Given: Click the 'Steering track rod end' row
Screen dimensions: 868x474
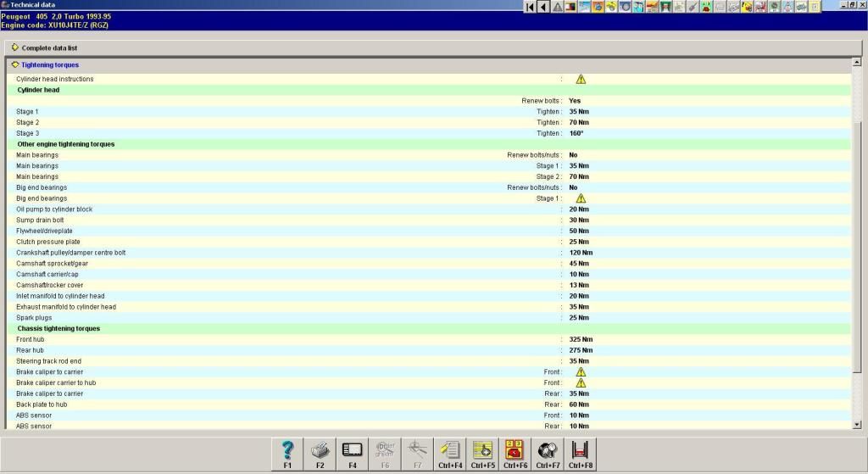Looking at the screenshot, I should pos(429,361).
